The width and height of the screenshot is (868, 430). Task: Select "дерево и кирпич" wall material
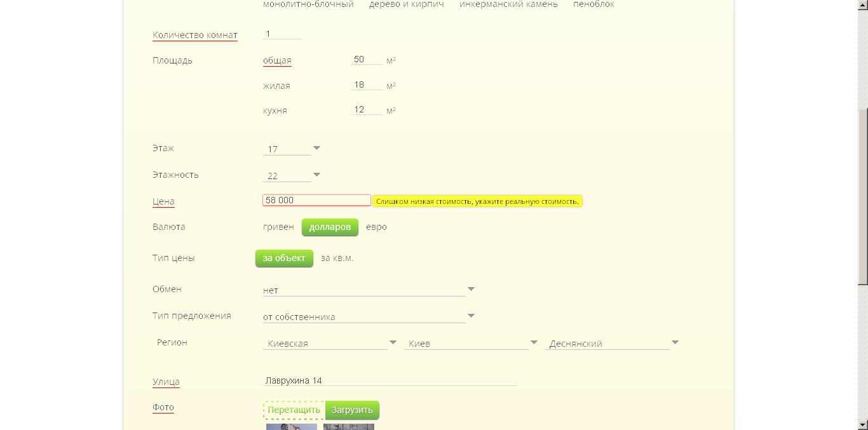point(407,4)
